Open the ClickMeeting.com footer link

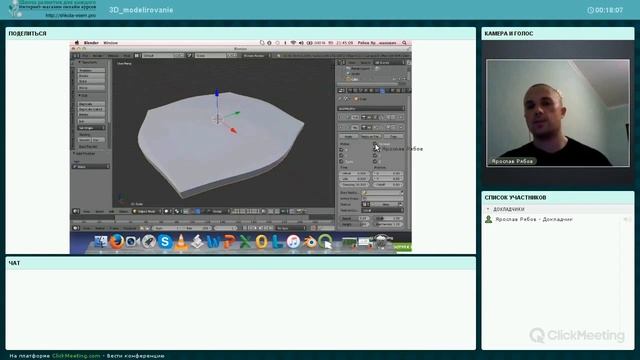(x=76, y=356)
